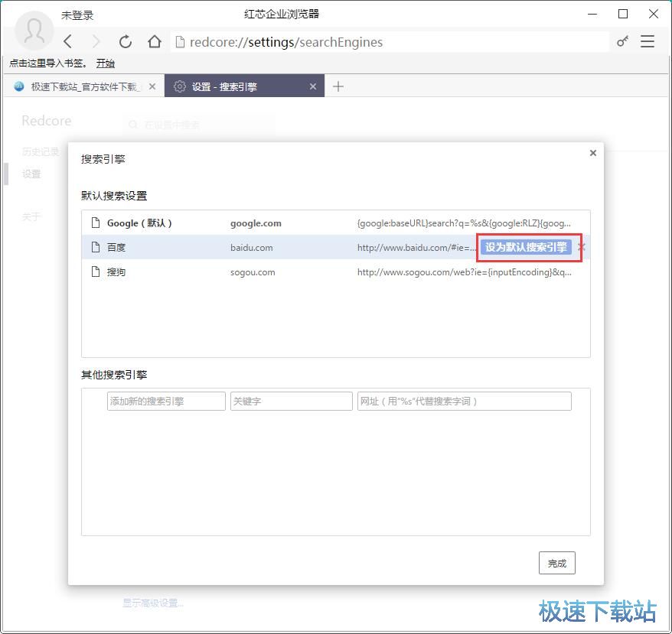Click the page icon in address bar
This screenshot has width=672, height=634.
coord(180,41)
